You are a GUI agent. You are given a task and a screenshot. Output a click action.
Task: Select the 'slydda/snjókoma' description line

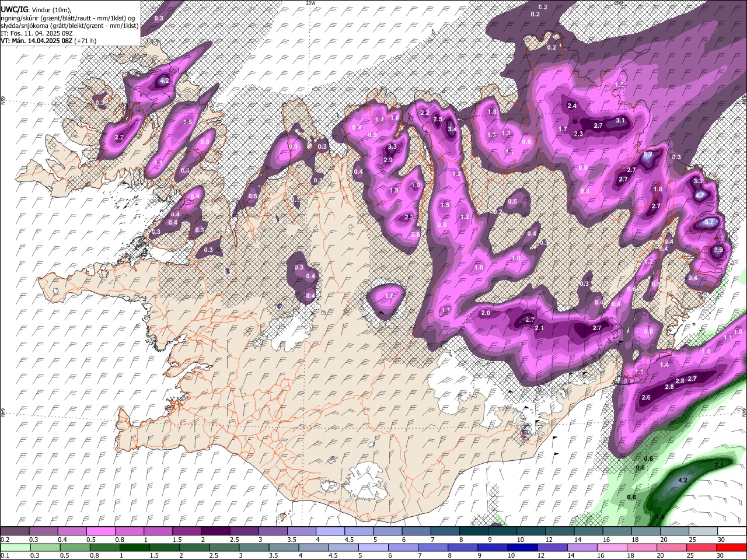pos(69,26)
